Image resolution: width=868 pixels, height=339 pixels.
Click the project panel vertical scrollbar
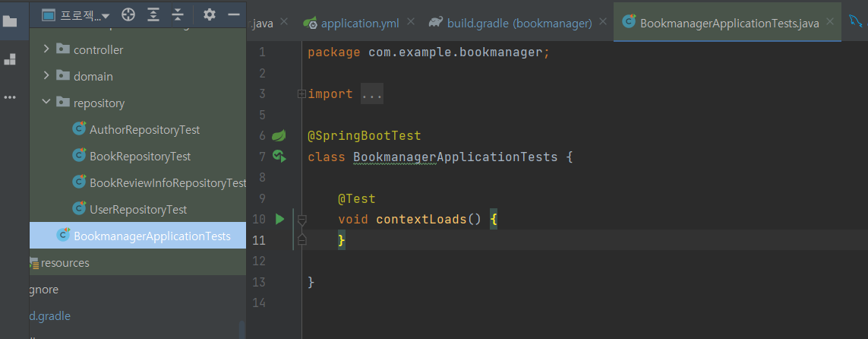[242, 330]
